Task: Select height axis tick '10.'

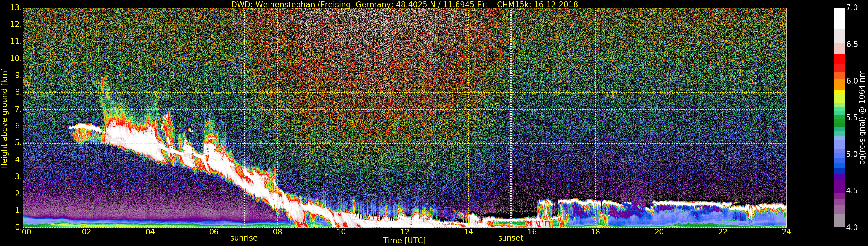Action: click(16, 59)
